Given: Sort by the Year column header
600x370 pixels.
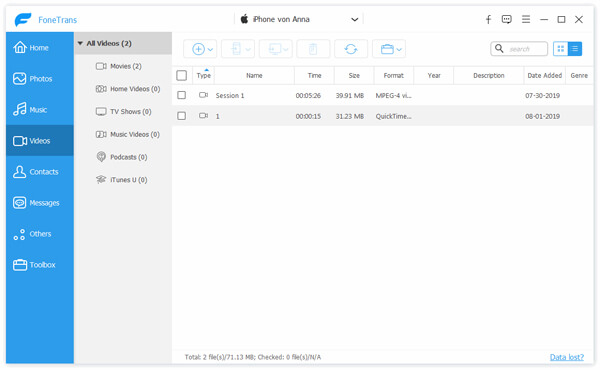Looking at the screenshot, I should [434, 75].
